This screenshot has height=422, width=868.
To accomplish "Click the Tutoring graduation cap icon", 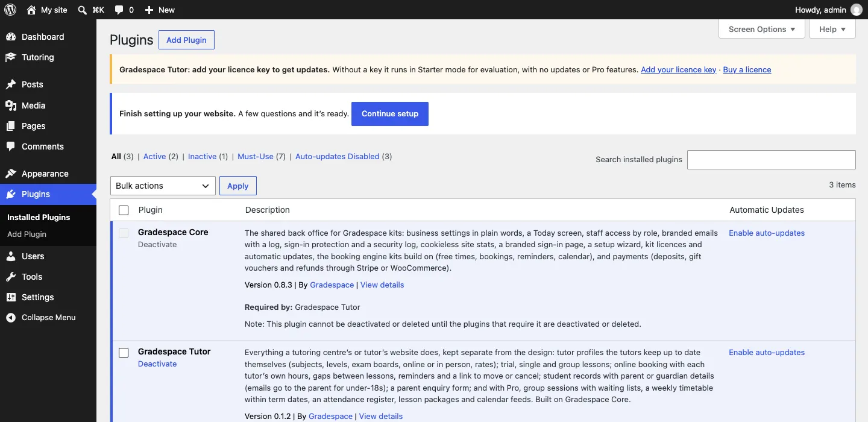I will [11, 57].
